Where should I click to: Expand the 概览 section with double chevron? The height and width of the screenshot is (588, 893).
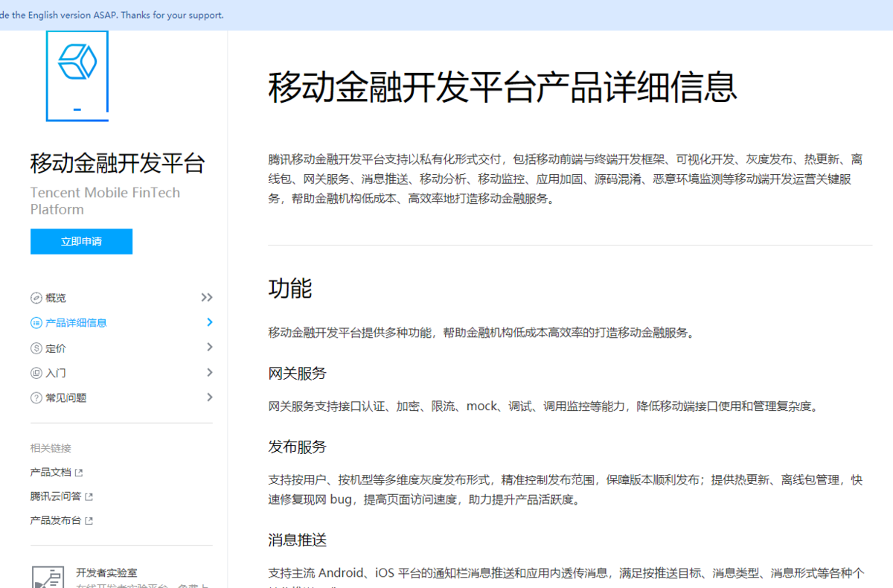(205, 296)
